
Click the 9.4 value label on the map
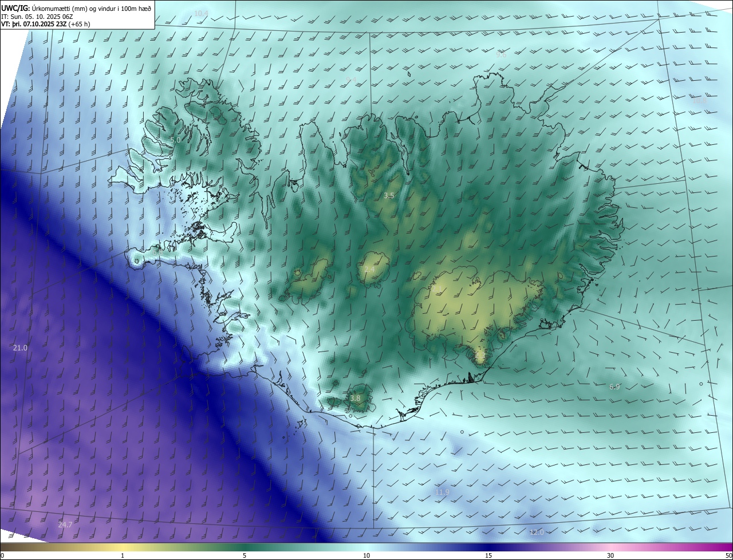tap(351, 80)
